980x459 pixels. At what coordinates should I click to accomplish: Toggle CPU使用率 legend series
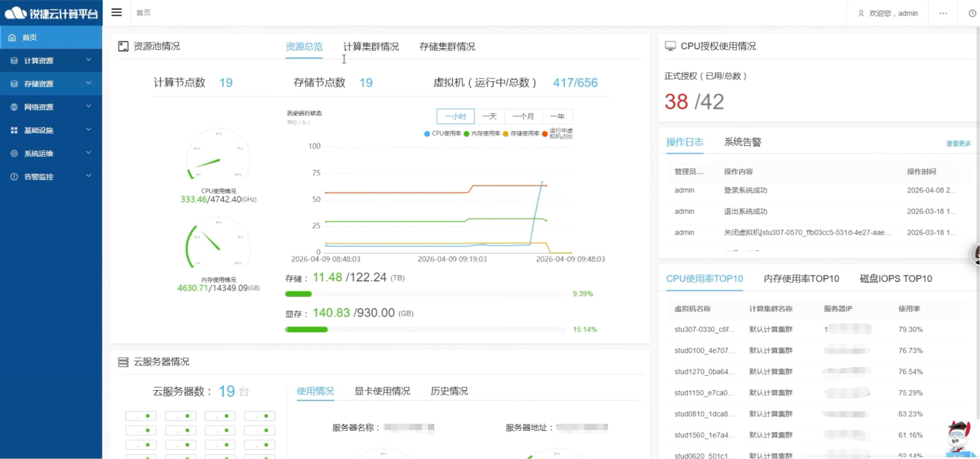click(x=442, y=133)
